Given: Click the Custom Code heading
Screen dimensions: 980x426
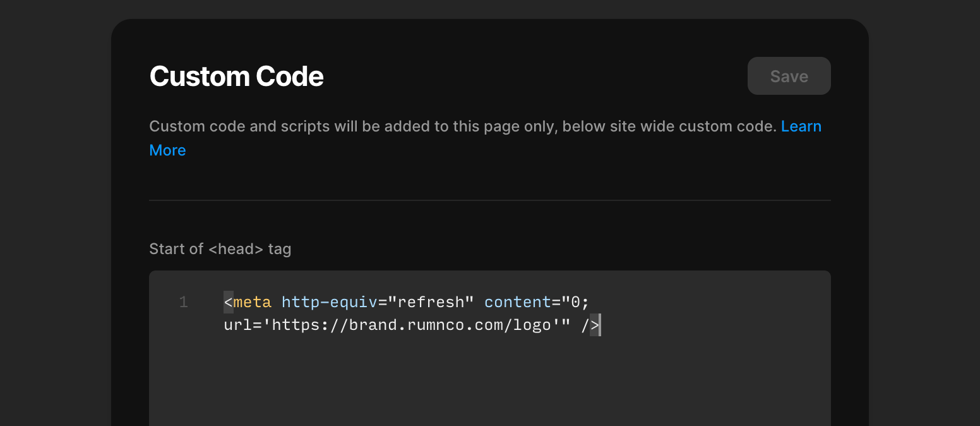Looking at the screenshot, I should [x=237, y=76].
